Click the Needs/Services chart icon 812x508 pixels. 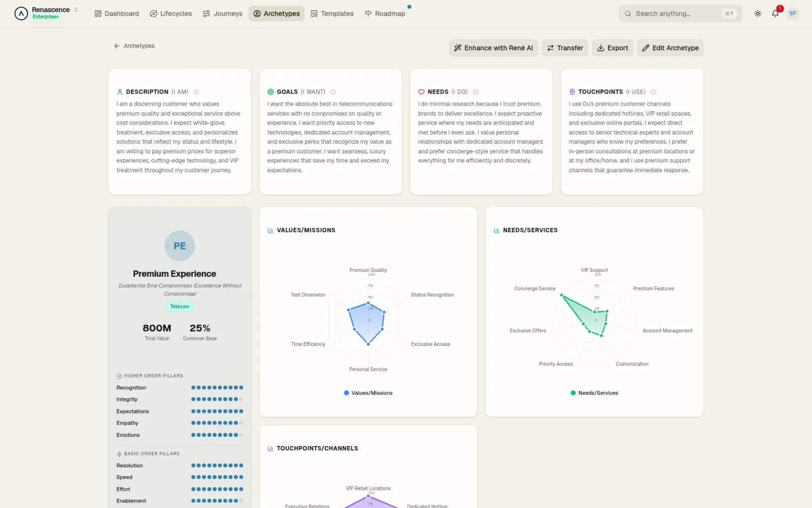[497, 230]
